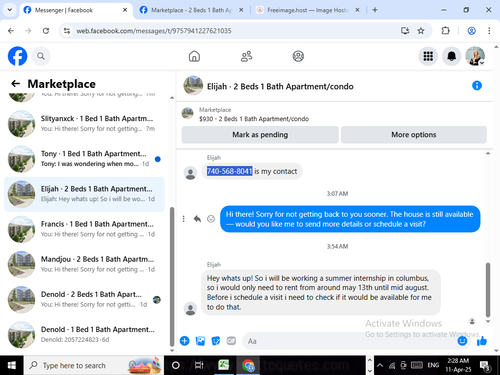Open the Facebook menu grid icon

428,56
